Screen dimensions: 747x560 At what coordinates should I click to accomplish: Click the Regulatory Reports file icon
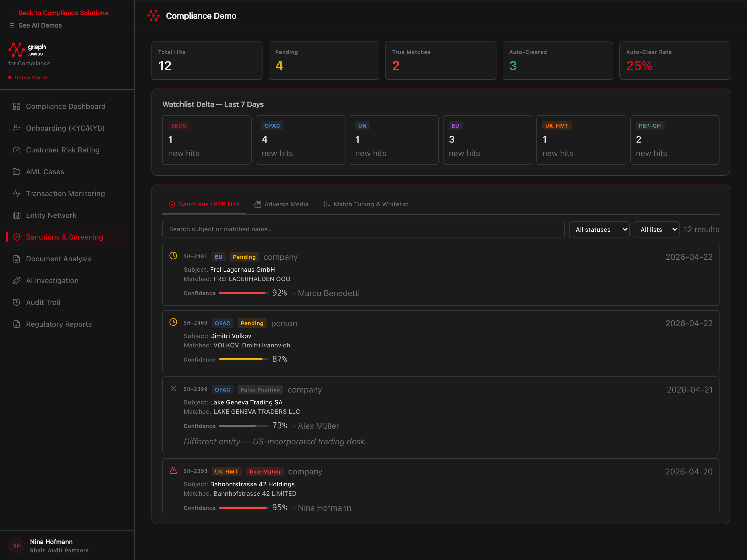17,324
